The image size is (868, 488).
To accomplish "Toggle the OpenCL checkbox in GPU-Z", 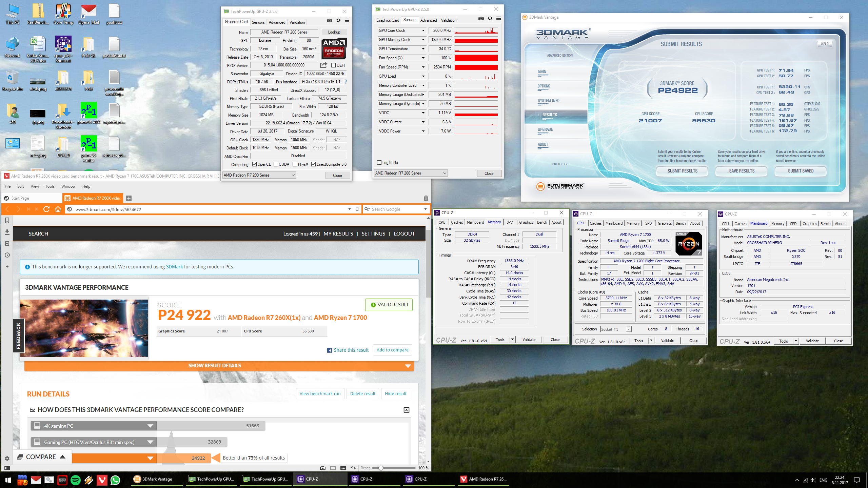I will pyautogui.click(x=254, y=164).
